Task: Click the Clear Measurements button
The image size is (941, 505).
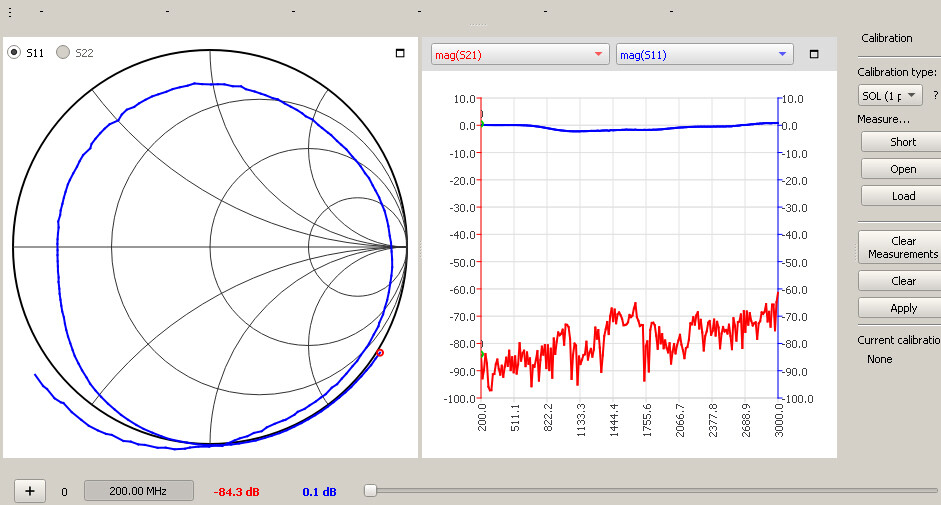Action: (901, 247)
